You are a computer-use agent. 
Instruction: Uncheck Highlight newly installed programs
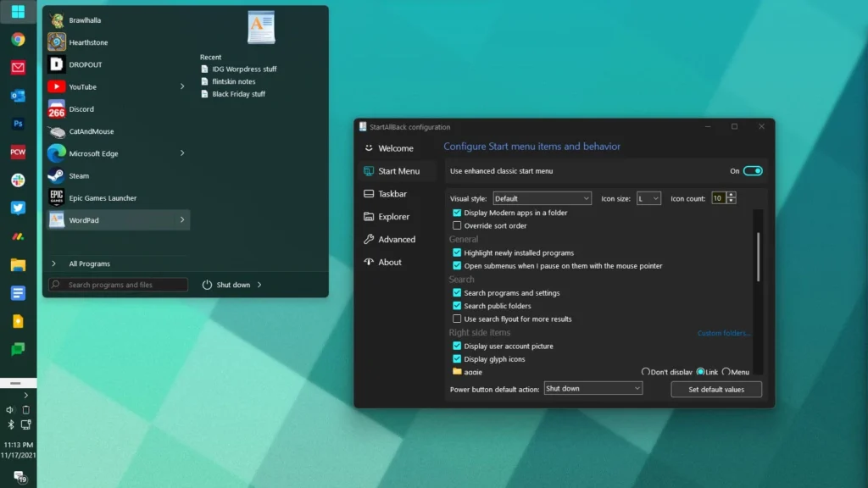458,252
